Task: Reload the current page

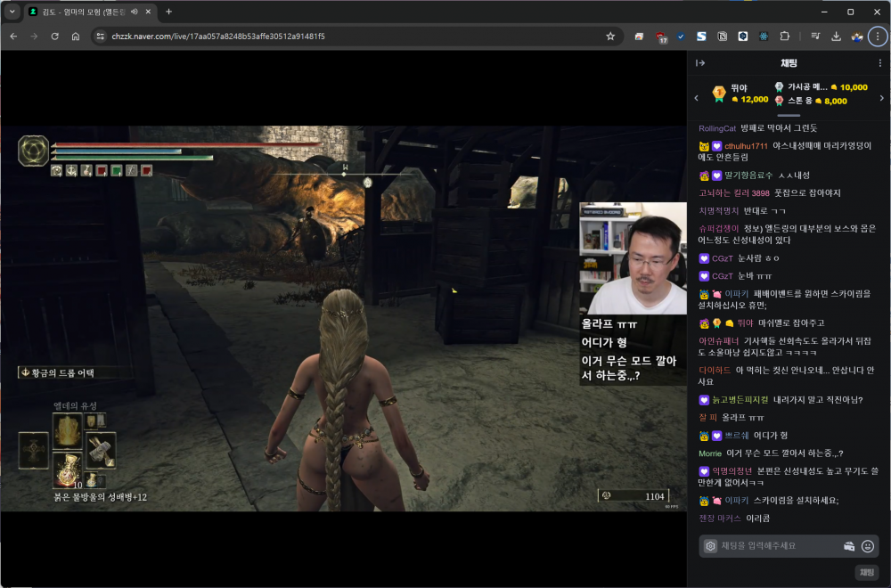Action: (x=54, y=37)
